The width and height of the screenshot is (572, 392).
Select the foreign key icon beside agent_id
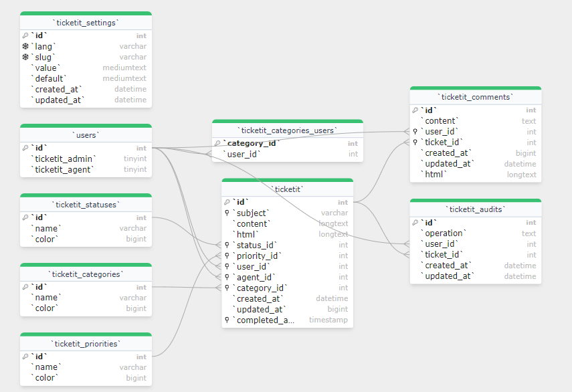[x=225, y=277]
